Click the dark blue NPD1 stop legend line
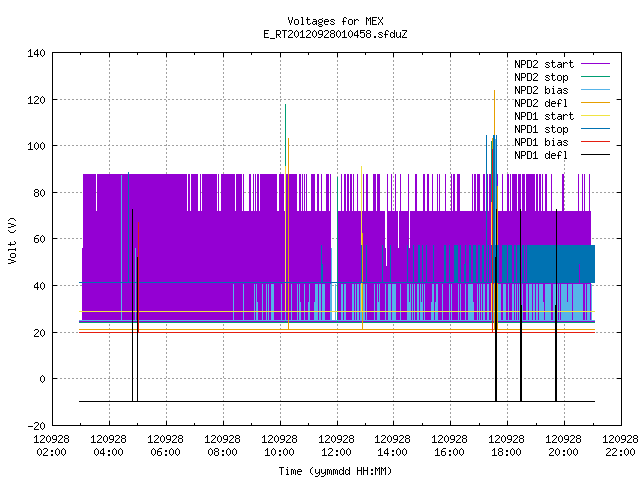This screenshot has height=480, width=640. tap(595, 129)
